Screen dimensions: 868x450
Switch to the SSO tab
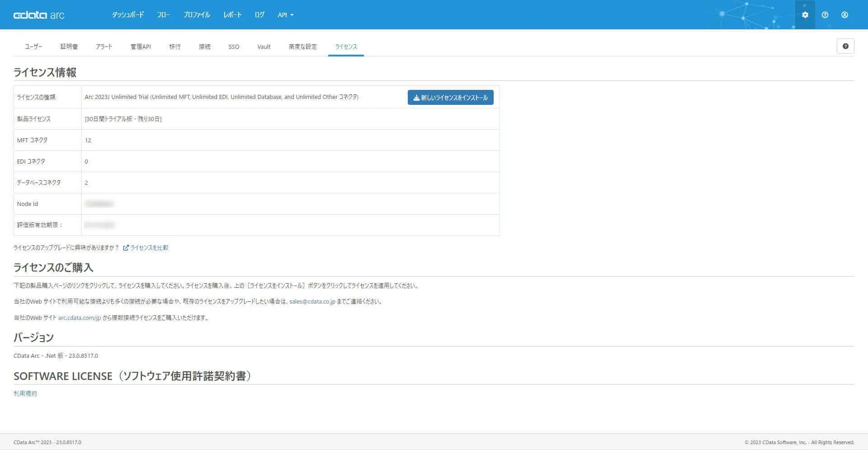tap(234, 47)
